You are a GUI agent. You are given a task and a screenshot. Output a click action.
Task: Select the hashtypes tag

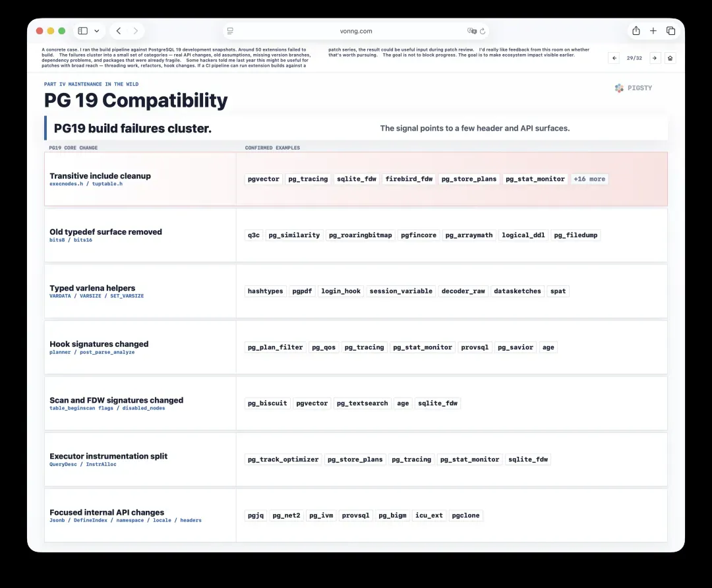265,291
